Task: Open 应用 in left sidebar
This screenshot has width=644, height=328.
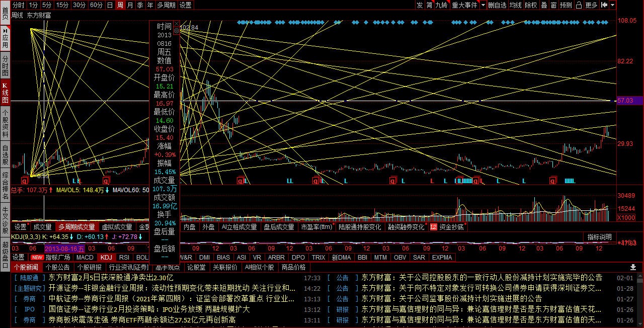Action: coord(5,38)
